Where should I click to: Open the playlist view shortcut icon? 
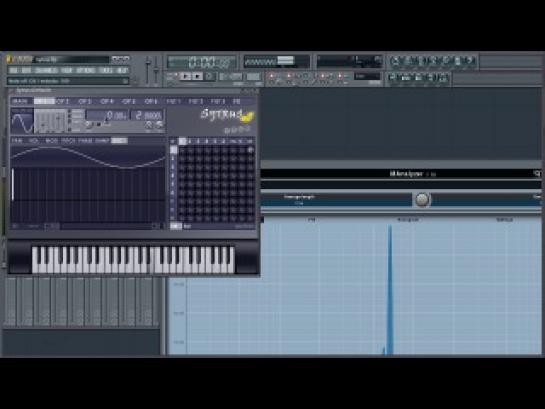tap(392, 78)
